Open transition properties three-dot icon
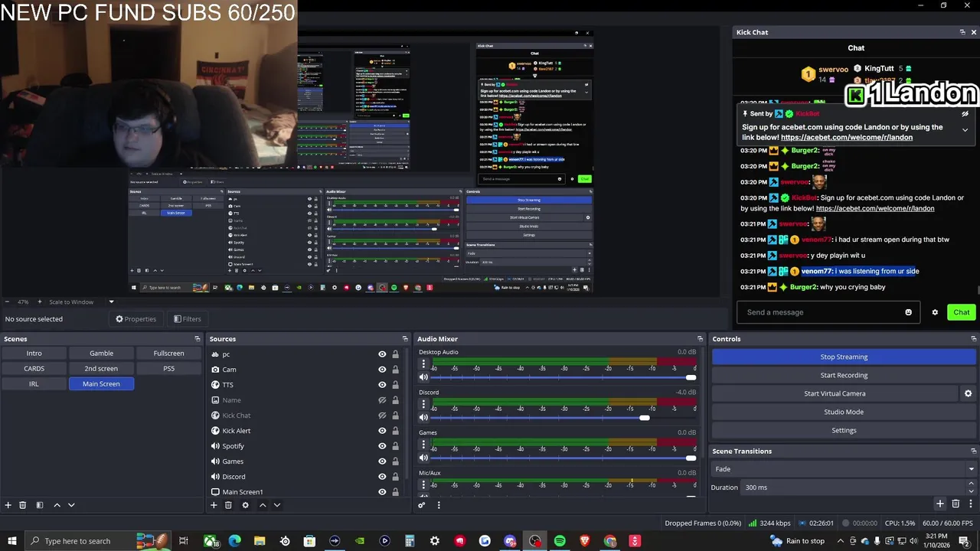This screenshot has height=551, width=980. tap(970, 504)
